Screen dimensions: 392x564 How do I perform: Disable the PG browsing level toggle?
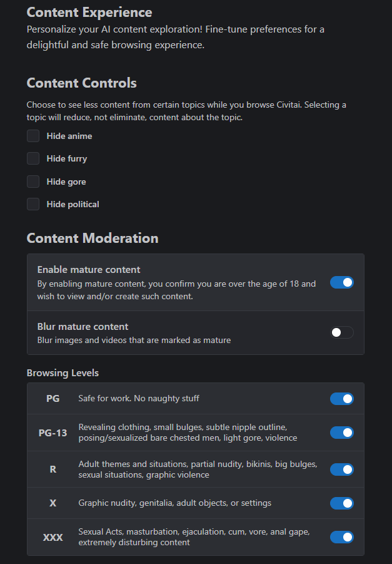click(342, 399)
